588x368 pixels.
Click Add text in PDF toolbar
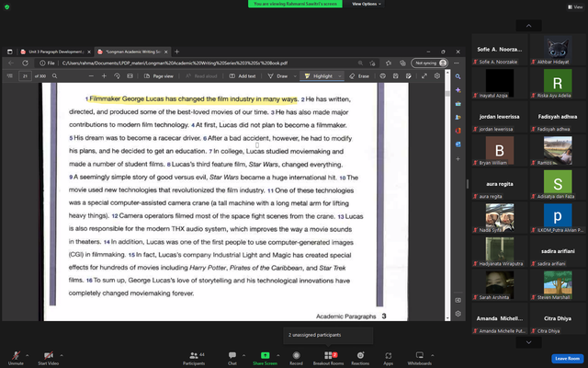(x=243, y=75)
